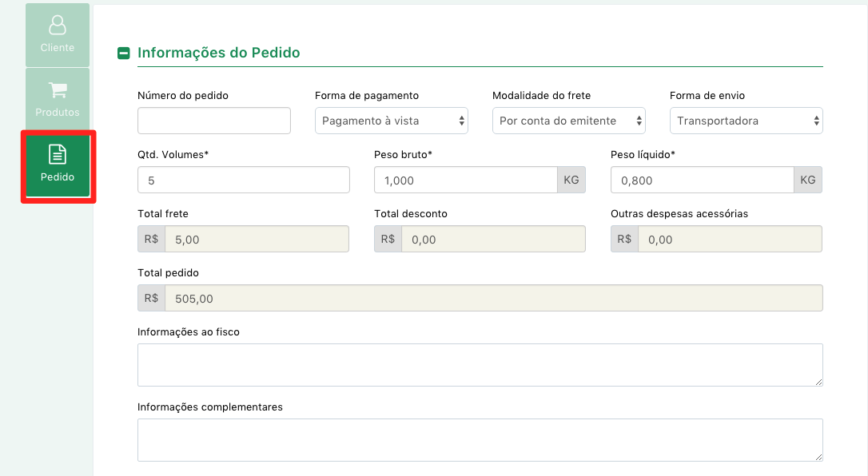Select the Pedido document icon tab

[58, 165]
